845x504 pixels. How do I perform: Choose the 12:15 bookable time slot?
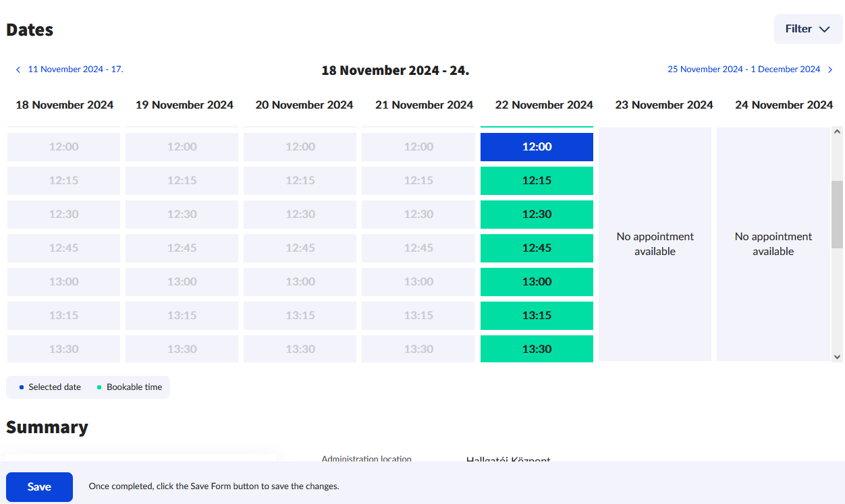[x=537, y=181]
